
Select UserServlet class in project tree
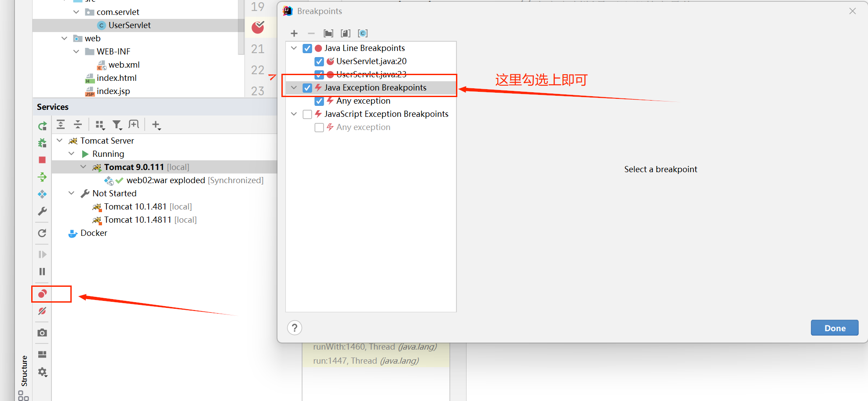129,25
